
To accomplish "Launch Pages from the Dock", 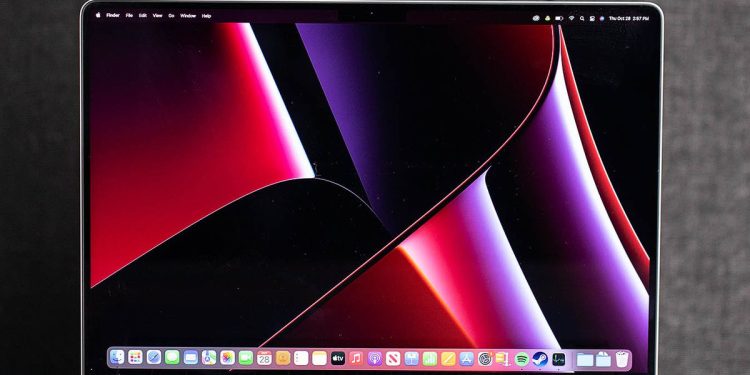I will [448, 358].
